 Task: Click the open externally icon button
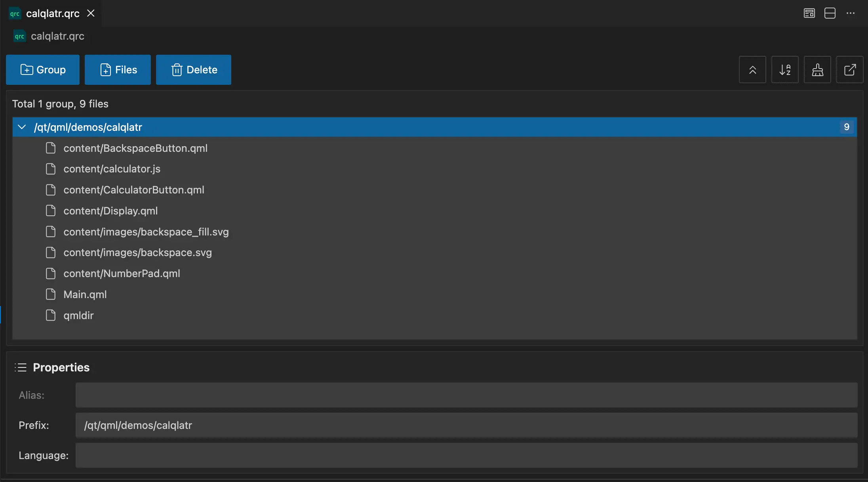coord(850,70)
